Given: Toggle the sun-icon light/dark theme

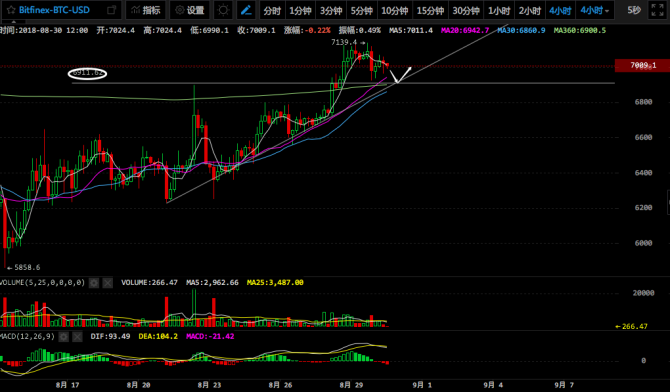Looking at the screenshot, I should pos(223,10).
